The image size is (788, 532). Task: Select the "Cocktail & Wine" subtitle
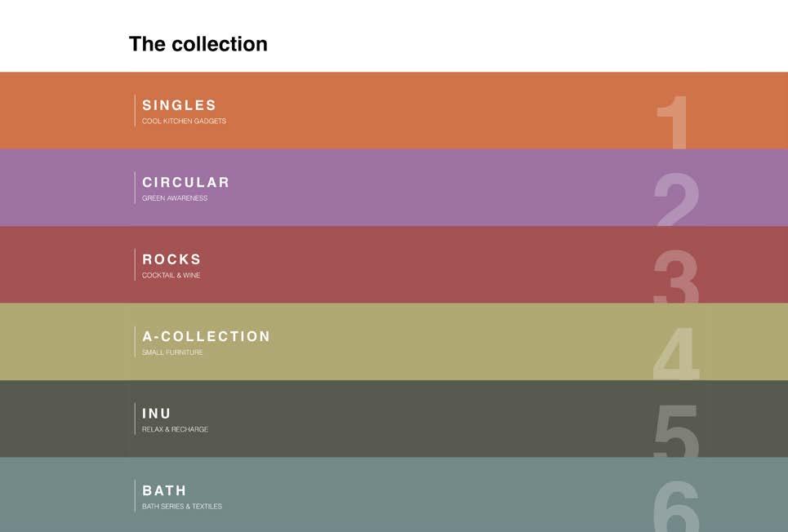coord(171,276)
